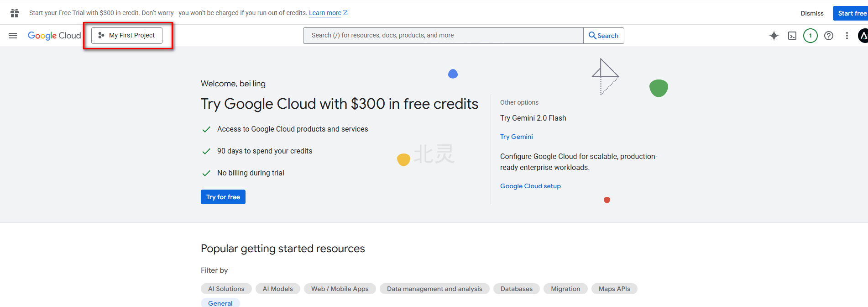The height and width of the screenshot is (307, 868).
Task: Activate Cloud Shell terminal icon
Action: pos(792,36)
